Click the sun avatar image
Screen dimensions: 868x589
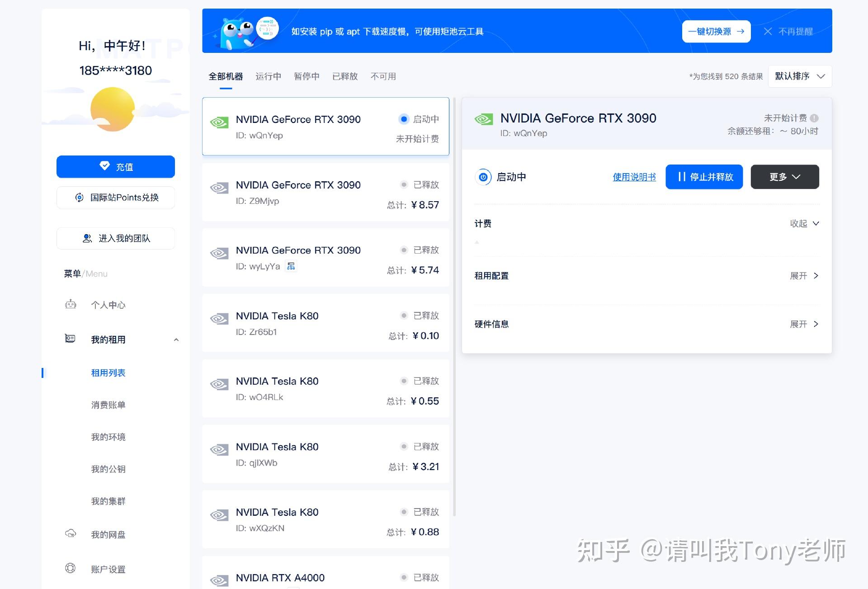click(x=113, y=109)
